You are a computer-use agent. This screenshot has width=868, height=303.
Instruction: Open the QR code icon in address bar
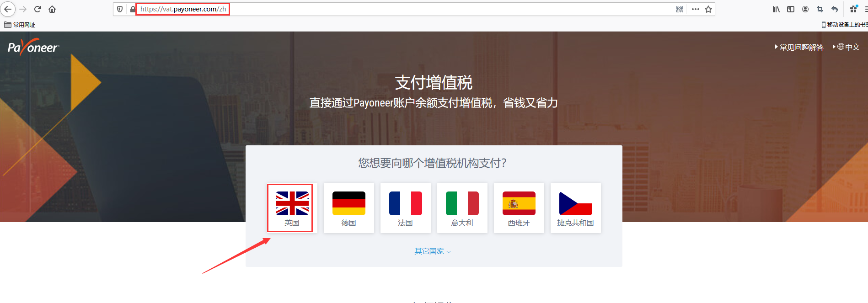pyautogui.click(x=680, y=9)
